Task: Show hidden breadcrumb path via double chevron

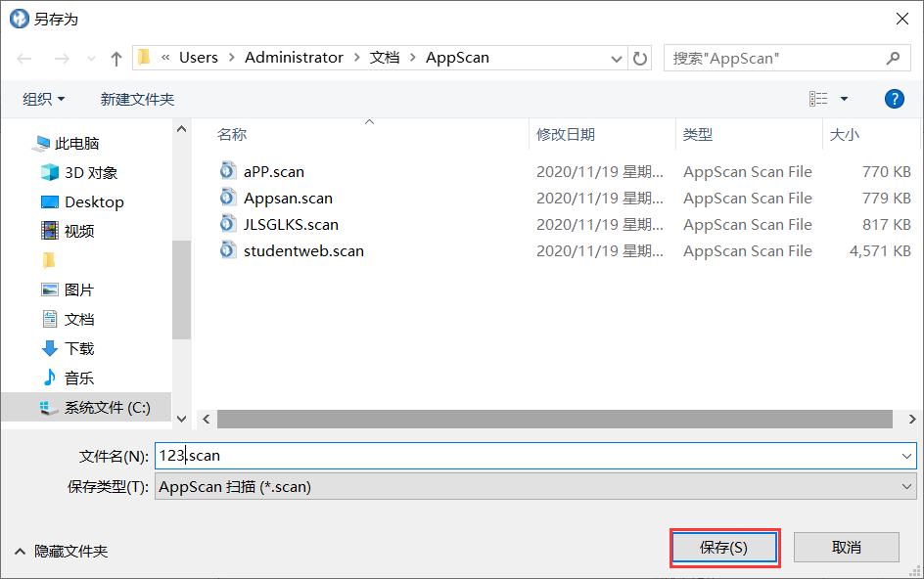Action: pyautogui.click(x=165, y=58)
